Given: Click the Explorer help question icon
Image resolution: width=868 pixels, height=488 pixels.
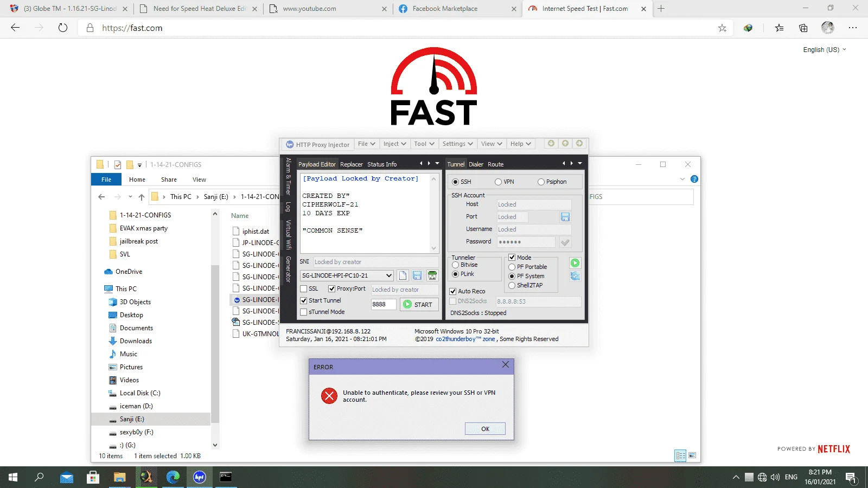Looking at the screenshot, I should click(x=694, y=179).
